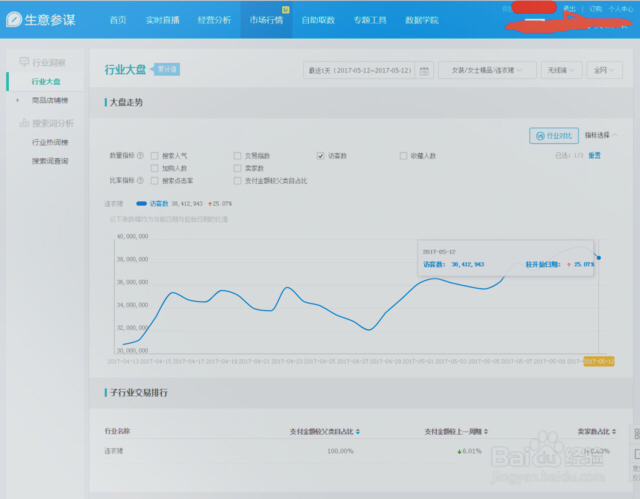This screenshot has height=499, width=640.
Task: Click the data point dot for 2017-05-12
Action: pyautogui.click(x=598, y=258)
